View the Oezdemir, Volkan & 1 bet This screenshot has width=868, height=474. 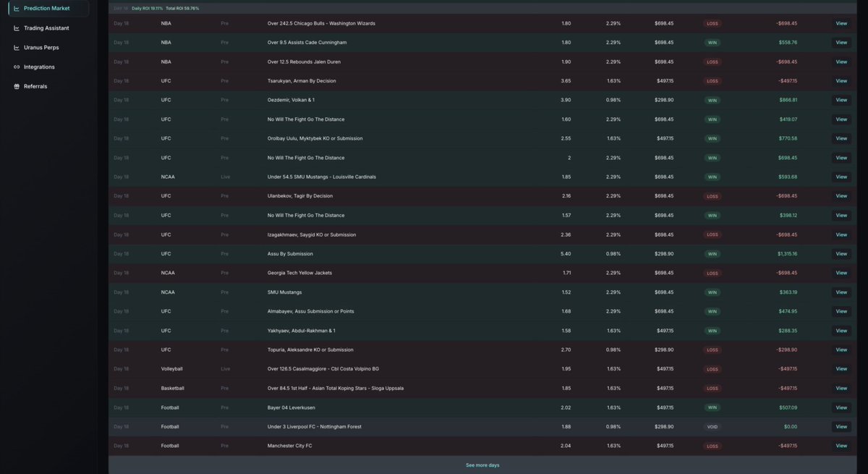click(841, 100)
